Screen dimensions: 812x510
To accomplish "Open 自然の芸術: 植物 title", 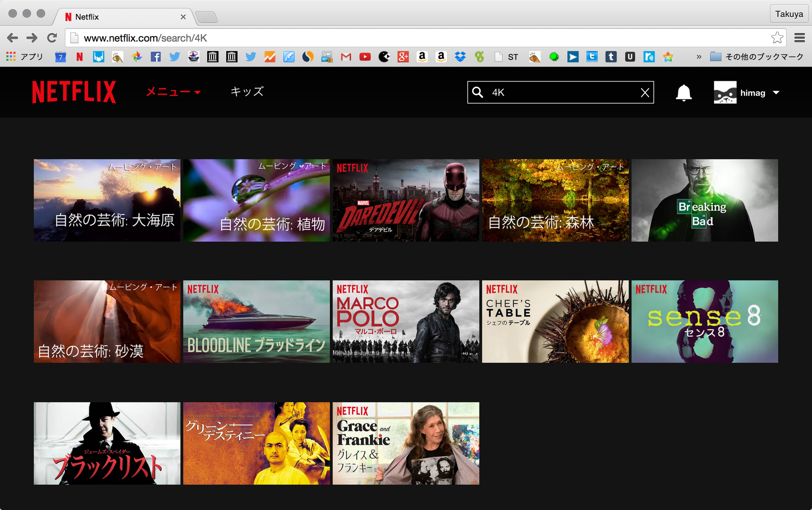I will click(256, 200).
